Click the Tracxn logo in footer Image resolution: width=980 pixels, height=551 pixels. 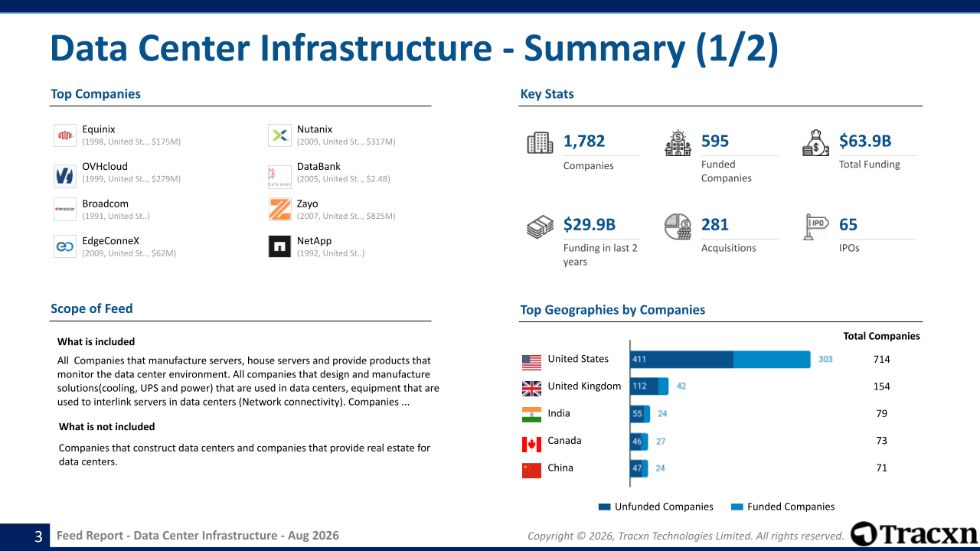click(x=914, y=533)
